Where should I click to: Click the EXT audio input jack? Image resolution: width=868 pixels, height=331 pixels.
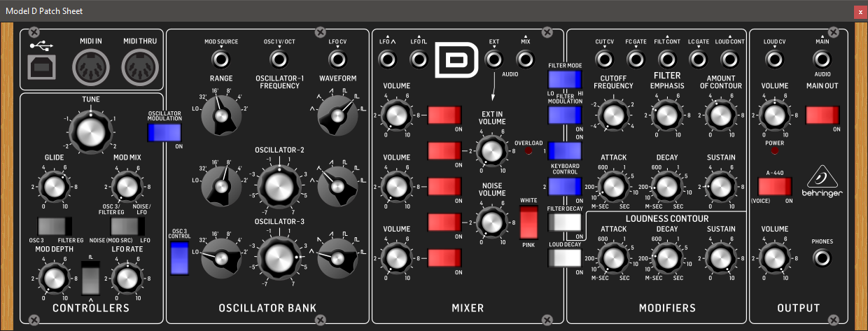[x=493, y=60]
